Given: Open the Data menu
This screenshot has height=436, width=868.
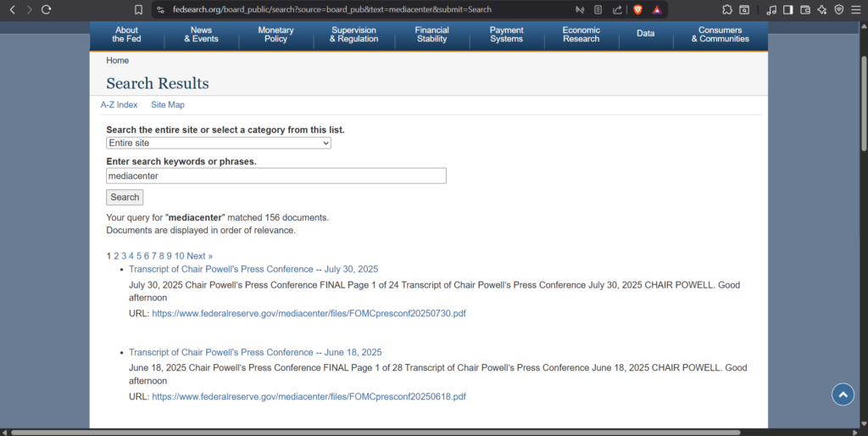Looking at the screenshot, I should [x=645, y=33].
